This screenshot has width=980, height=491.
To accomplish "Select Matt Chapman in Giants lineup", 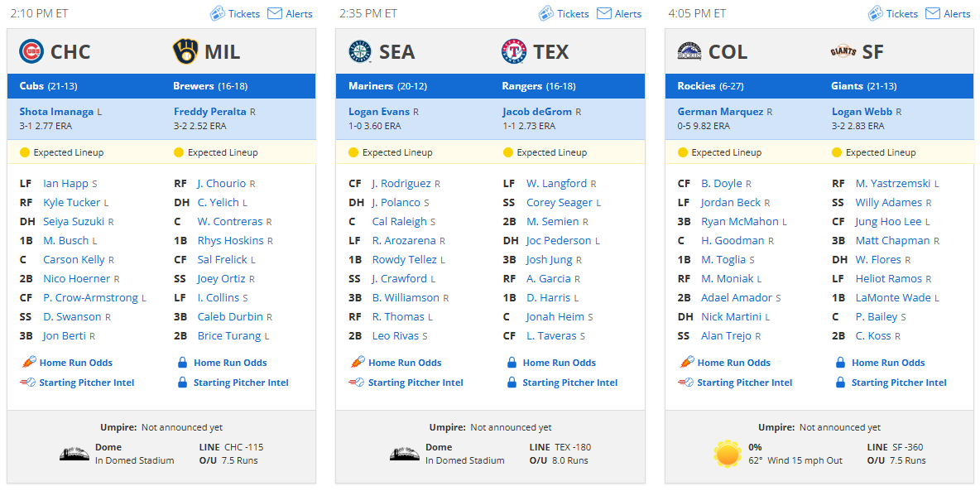I will coord(892,241).
